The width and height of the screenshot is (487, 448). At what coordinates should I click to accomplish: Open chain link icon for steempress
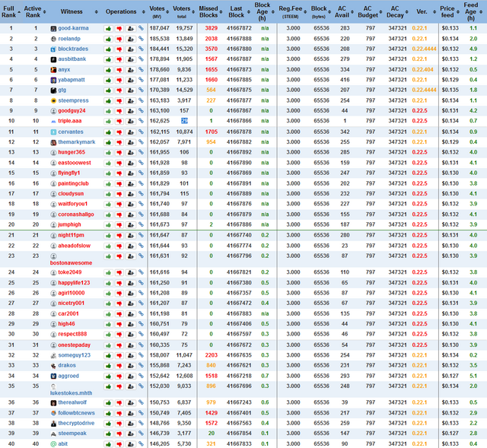[x=141, y=100]
